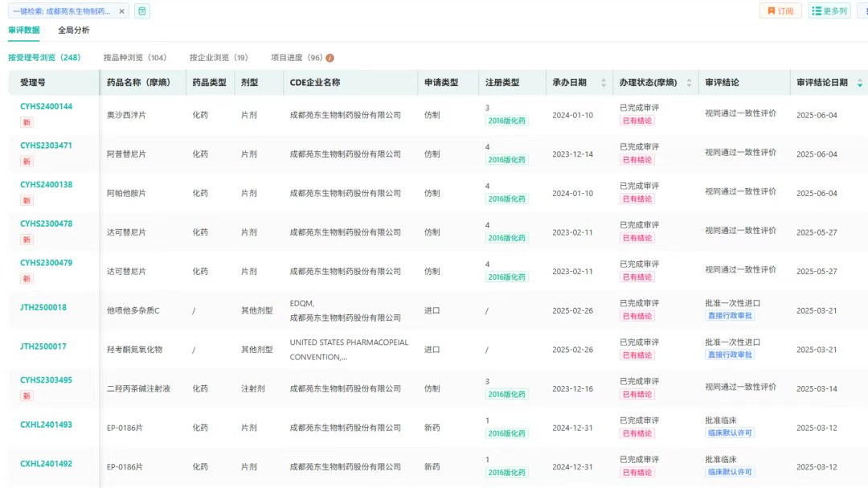Remove the 一键检索 search filter tag

click(121, 11)
